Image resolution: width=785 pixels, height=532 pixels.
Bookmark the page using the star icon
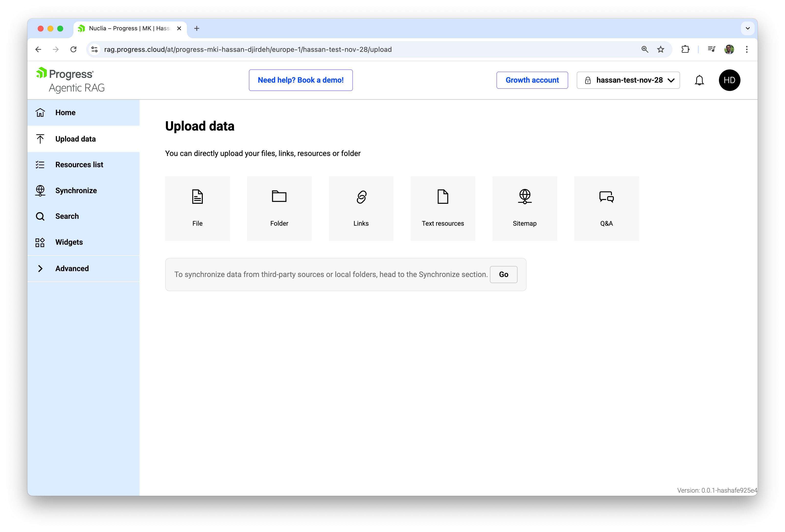pyautogui.click(x=661, y=49)
